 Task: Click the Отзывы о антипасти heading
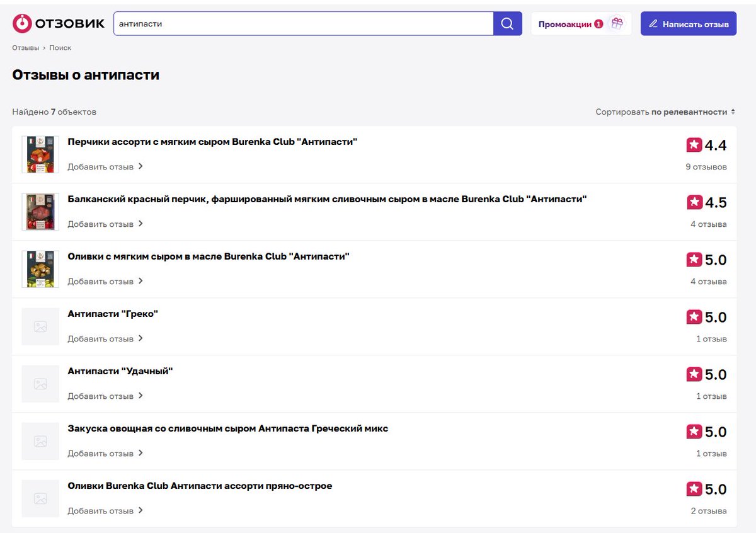coord(86,75)
